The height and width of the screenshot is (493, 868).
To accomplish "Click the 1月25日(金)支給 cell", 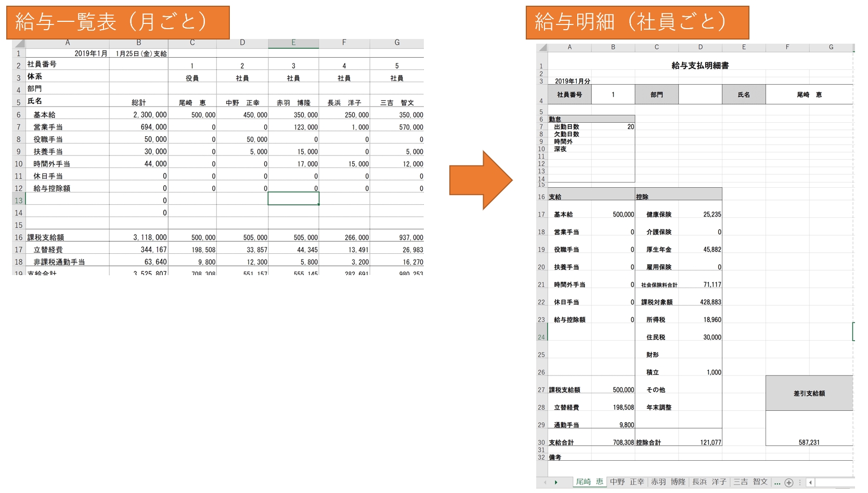I will 139,53.
